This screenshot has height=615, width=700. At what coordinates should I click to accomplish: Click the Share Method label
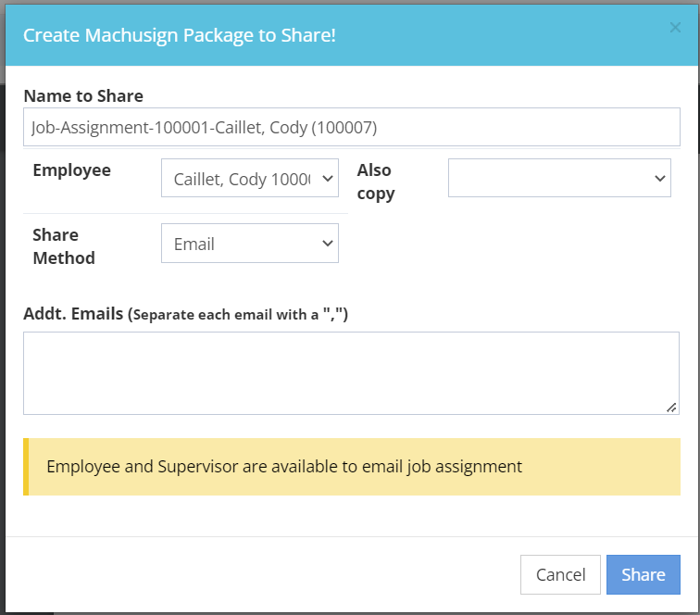(64, 246)
